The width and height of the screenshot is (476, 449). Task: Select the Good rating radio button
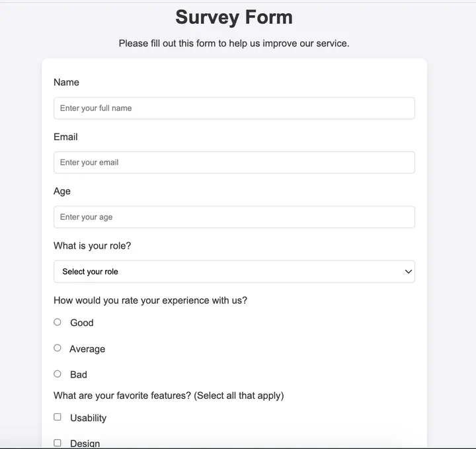click(x=58, y=322)
